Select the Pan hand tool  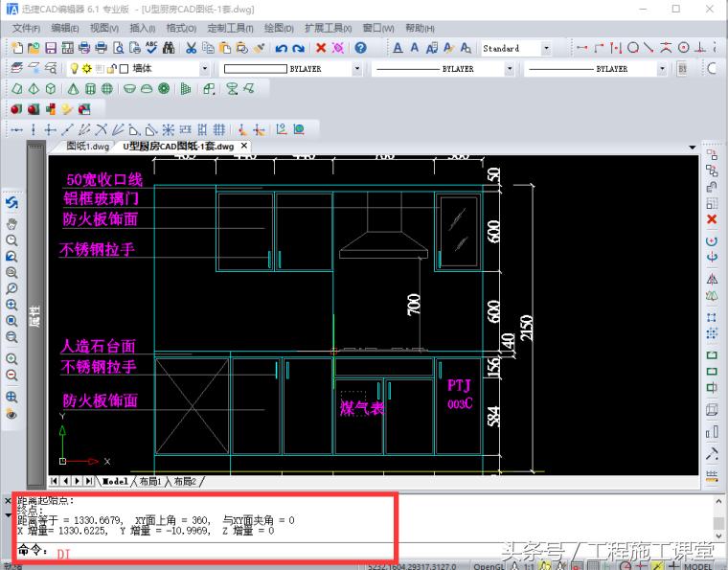(x=11, y=222)
